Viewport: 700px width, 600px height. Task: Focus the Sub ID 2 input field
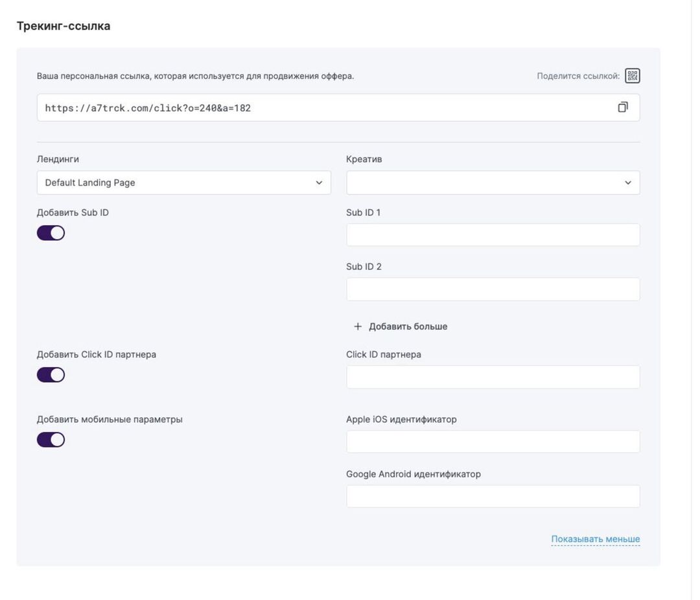(493, 289)
